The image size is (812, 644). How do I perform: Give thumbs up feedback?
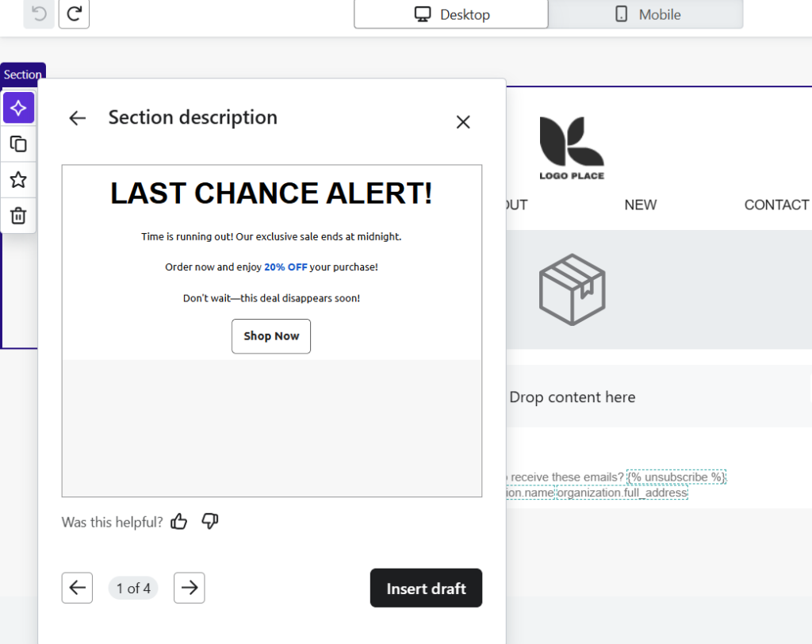179,521
